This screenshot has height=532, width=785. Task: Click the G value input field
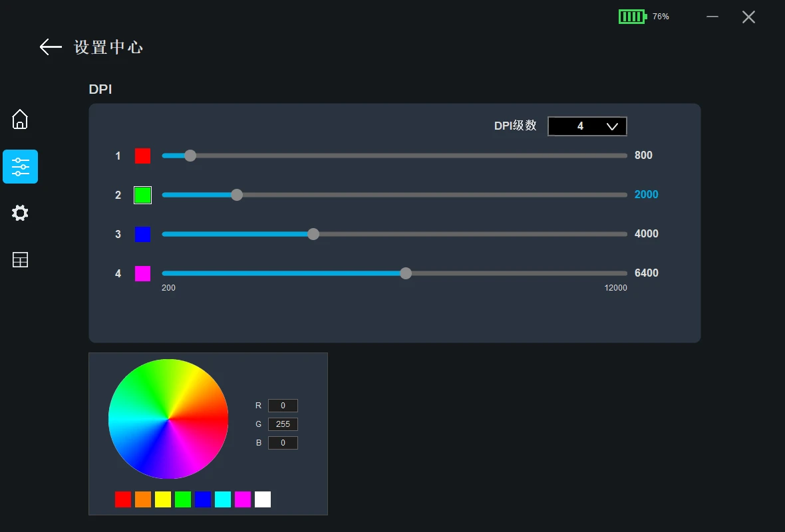coord(283,424)
